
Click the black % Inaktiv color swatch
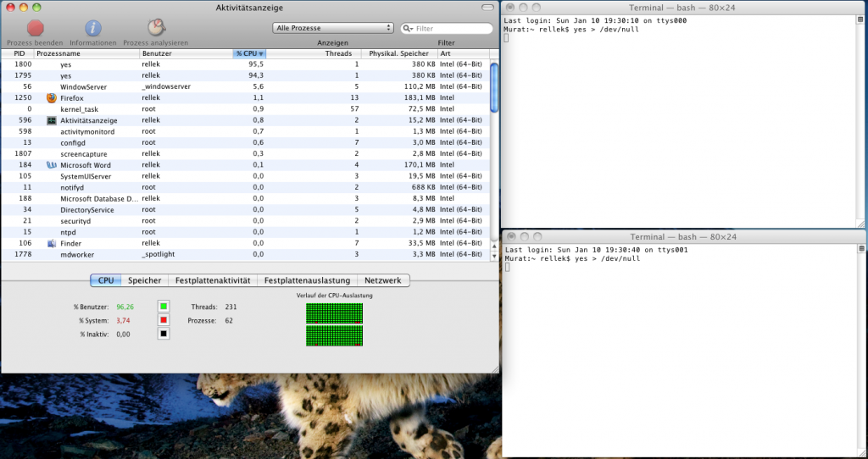pos(164,334)
